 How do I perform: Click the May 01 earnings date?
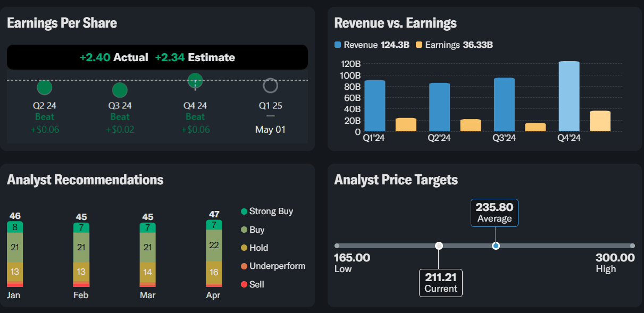(x=270, y=129)
